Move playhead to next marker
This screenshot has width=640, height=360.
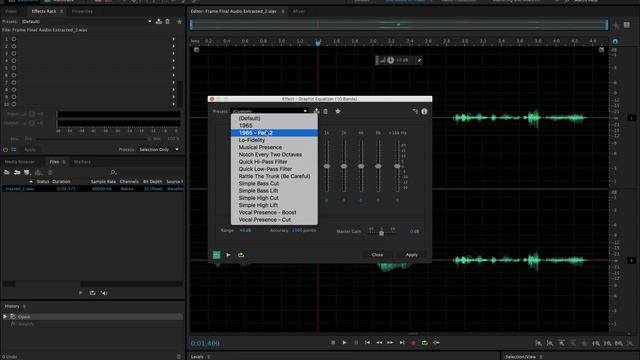[x=402, y=342]
